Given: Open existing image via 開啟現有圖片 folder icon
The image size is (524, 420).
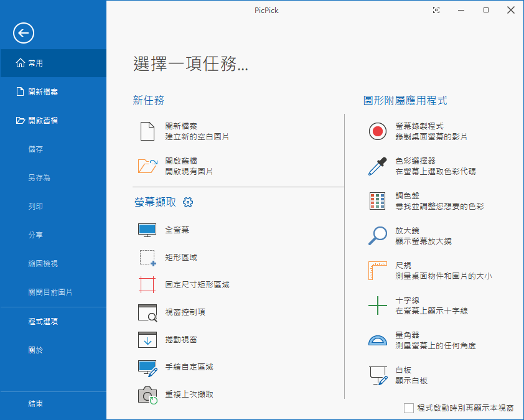Looking at the screenshot, I should point(147,166).
